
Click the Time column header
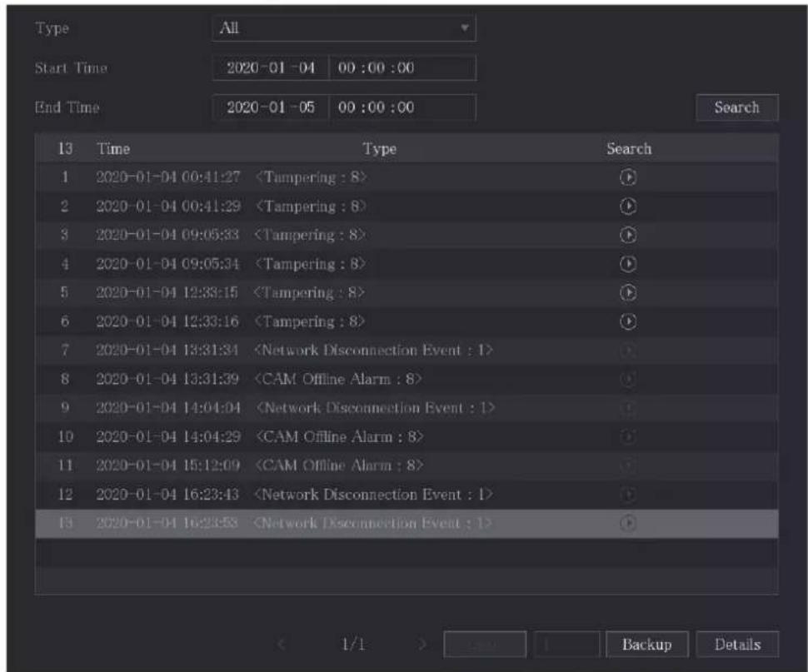pos(113,149)
